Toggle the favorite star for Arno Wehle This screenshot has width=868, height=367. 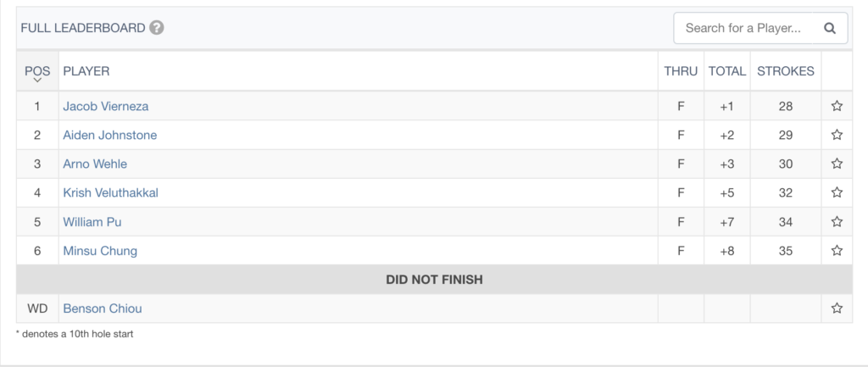click(x=837, y=164)
